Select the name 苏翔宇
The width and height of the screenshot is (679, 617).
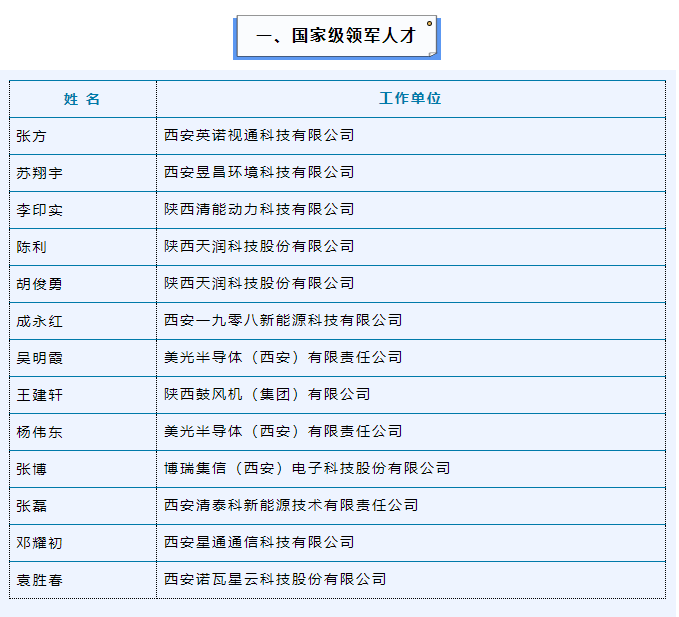[x=39, y=173]
